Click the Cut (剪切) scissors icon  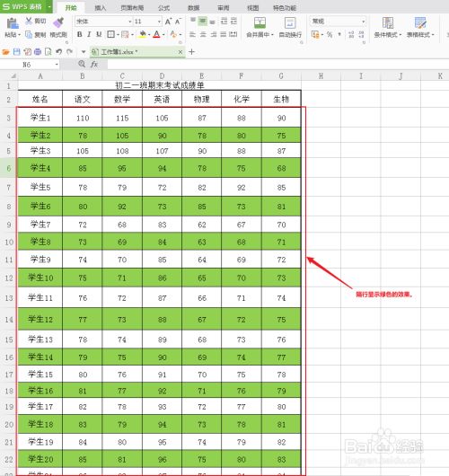pyautogui.click(x=29, y=21)
